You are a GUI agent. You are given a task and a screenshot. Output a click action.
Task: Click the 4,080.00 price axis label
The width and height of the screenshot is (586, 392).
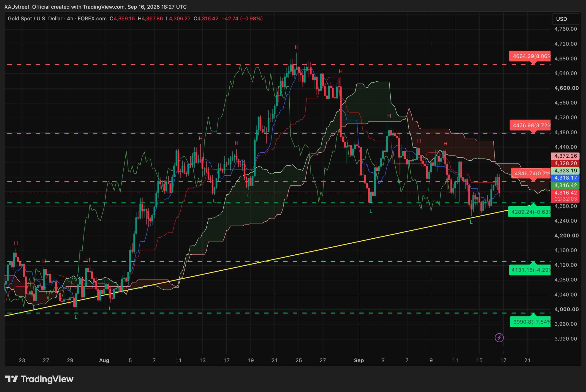coord(565,280)
